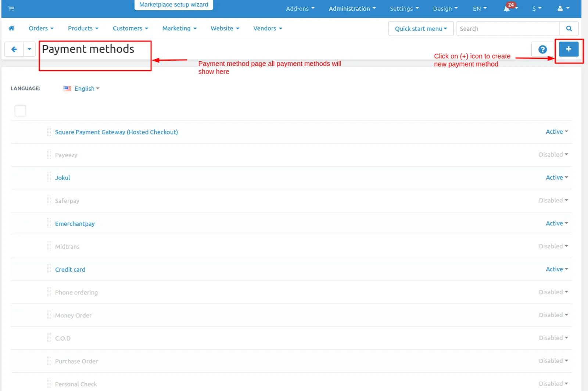The height and width of the screenshot is (391, 588).
Task: Go to the home dashboard icon
Action: click(x=11, y=28)
